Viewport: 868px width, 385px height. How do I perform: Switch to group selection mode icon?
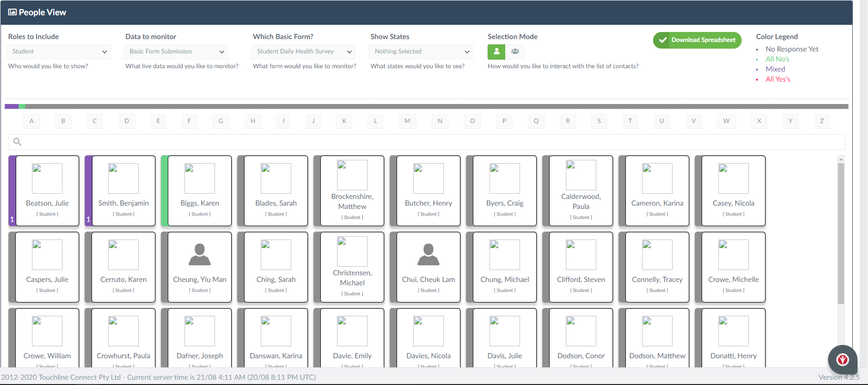515,52
